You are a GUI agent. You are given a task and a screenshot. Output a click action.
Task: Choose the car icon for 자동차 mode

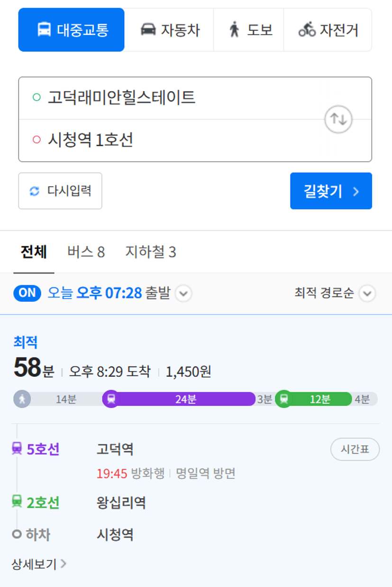(x=148, y=30)
